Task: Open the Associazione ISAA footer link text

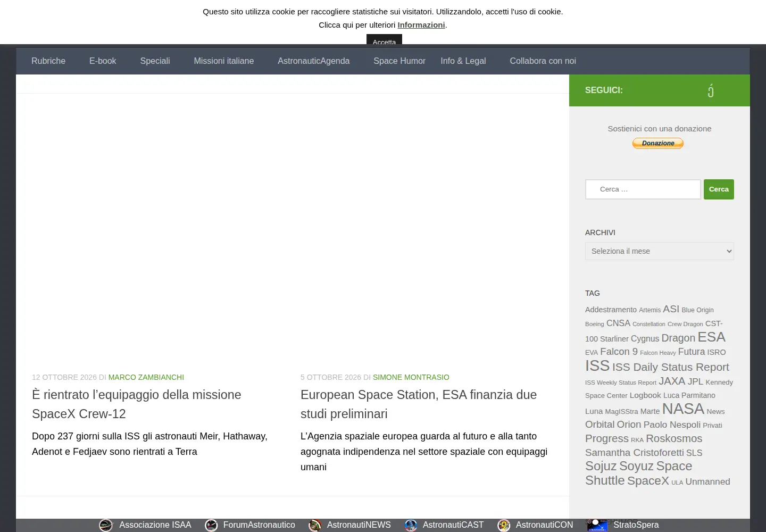Action: (x=155, y=525)
